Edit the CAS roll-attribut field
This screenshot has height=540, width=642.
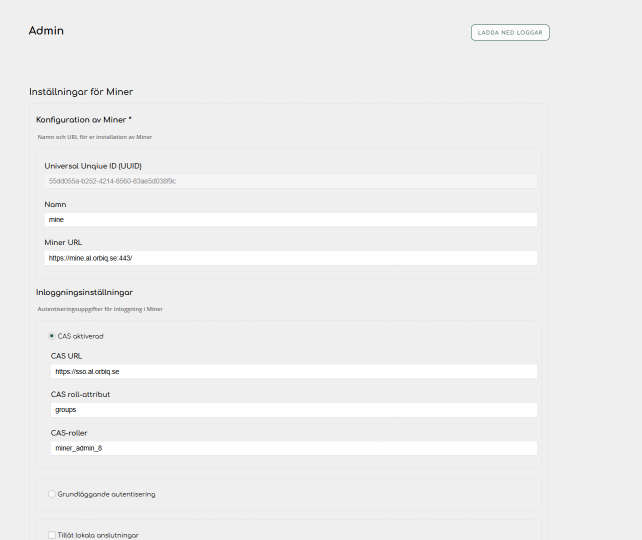(x=293, y=409)
